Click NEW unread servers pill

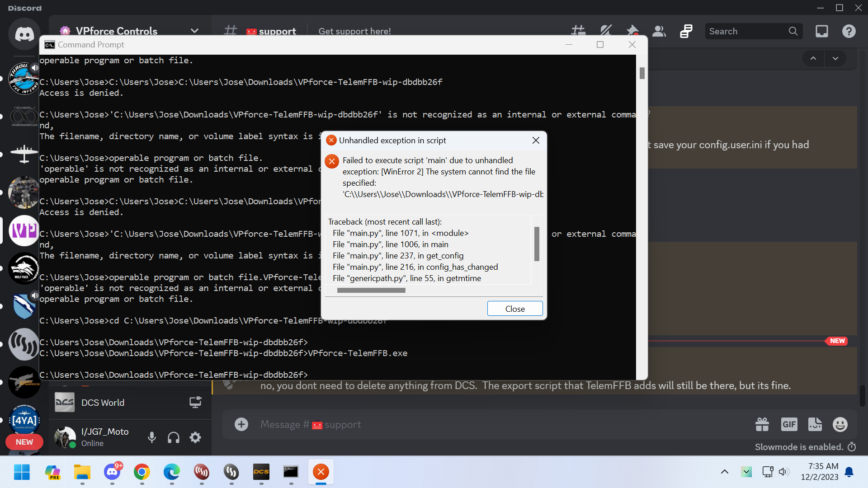[24, 442]
